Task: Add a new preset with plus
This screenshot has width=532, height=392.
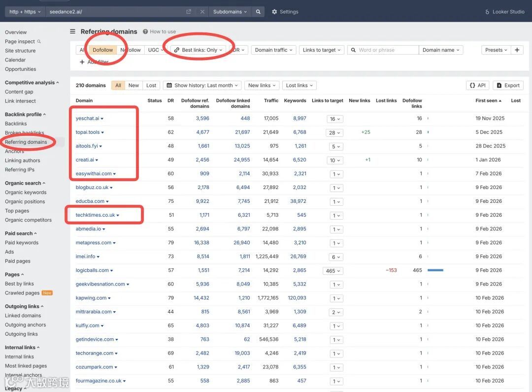Action: click(x=517, y=50)
